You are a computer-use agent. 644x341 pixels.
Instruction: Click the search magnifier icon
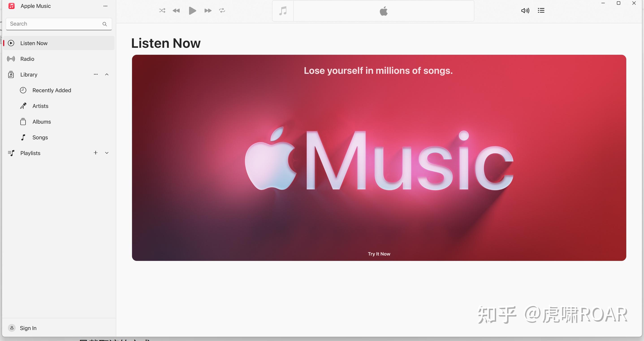point(105,24)
